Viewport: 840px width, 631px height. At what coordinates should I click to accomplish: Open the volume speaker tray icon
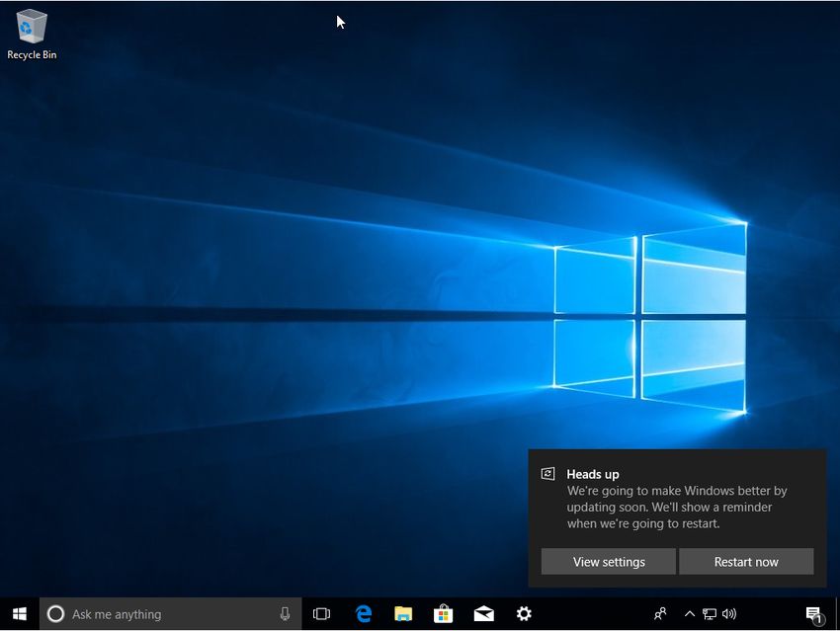[729, 614]
